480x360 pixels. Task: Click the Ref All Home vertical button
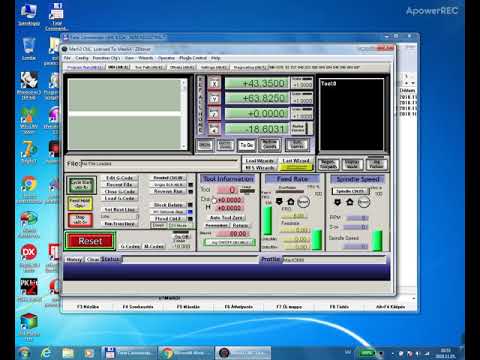201,106
